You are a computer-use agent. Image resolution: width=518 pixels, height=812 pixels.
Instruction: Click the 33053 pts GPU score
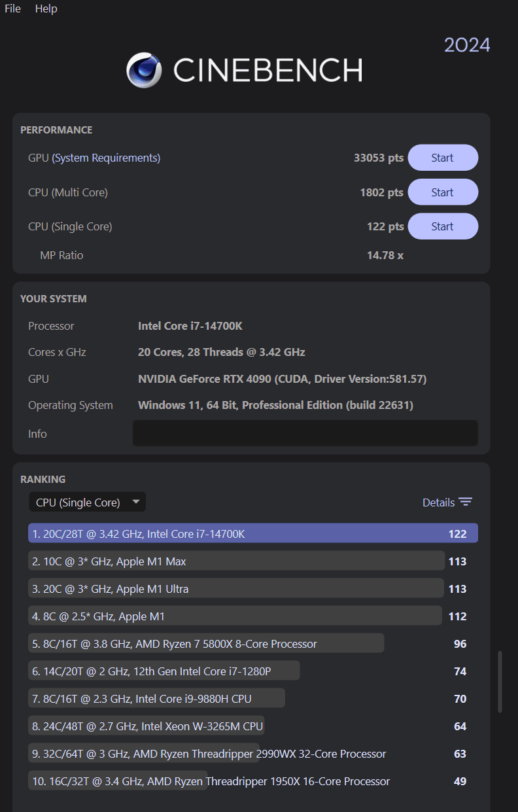point(379,158)
